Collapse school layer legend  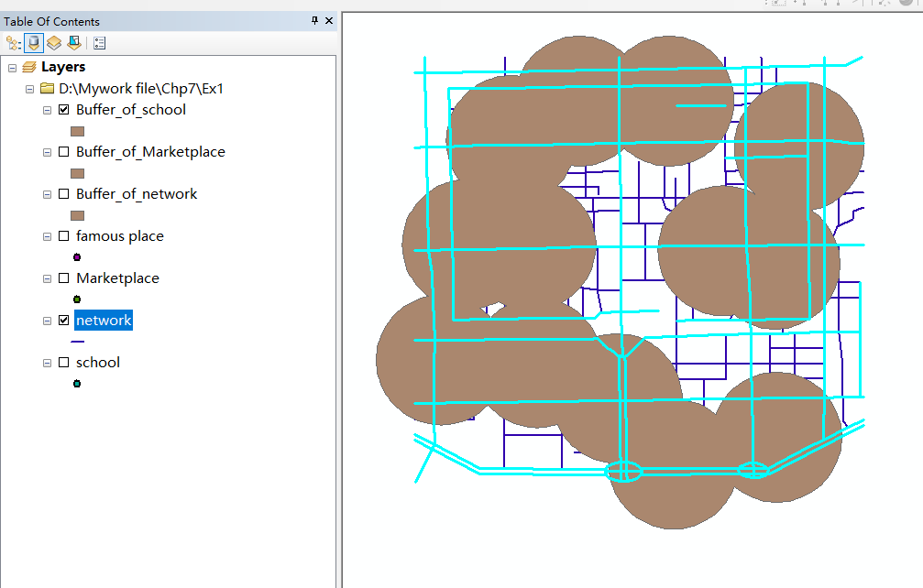pyautogui.click(x=47, y=364)
